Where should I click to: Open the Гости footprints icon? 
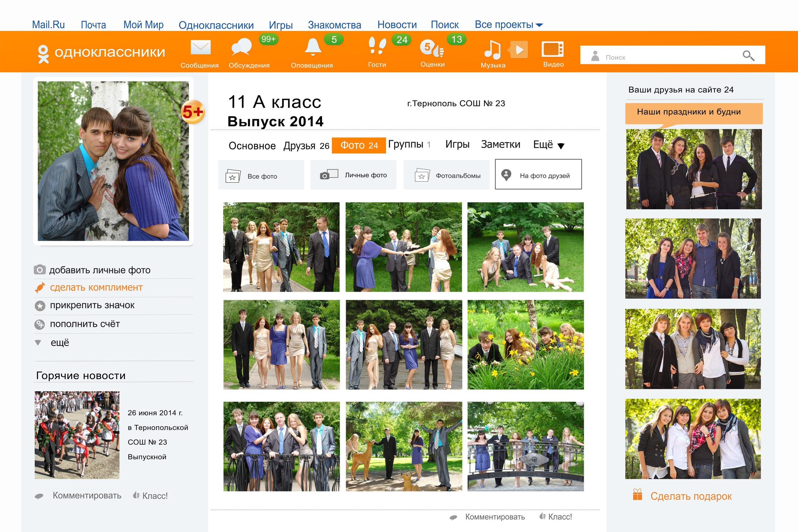click(x=377, y=46)
